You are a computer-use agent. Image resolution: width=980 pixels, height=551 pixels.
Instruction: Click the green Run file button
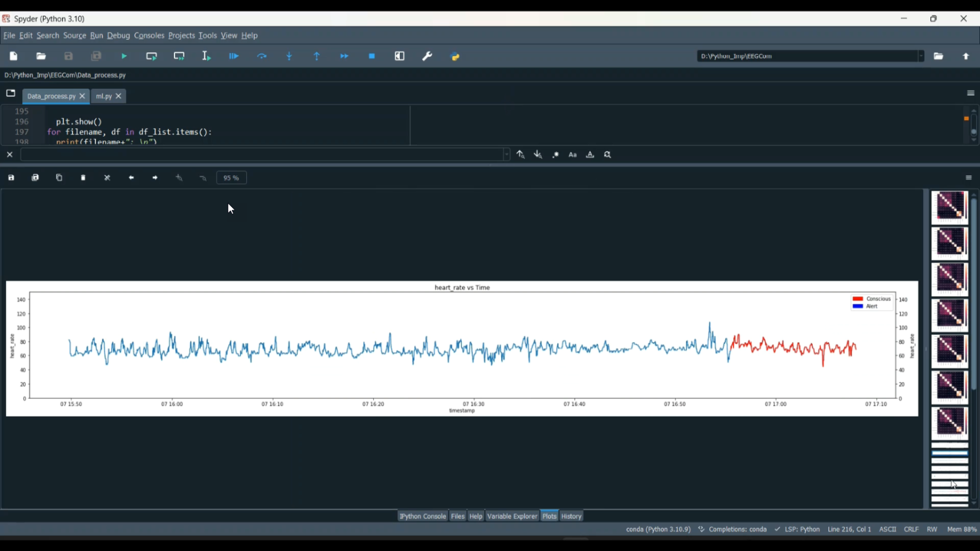pyautogui.click(x=124, y=57)
